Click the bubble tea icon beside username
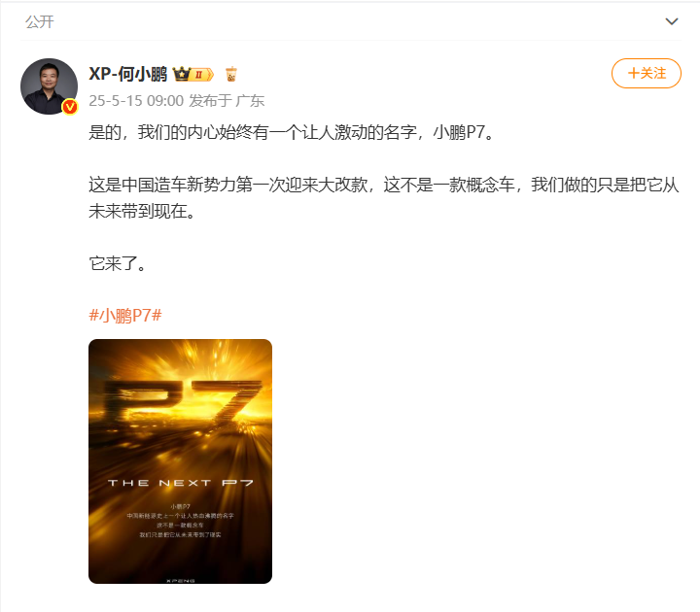 [230, 74]
